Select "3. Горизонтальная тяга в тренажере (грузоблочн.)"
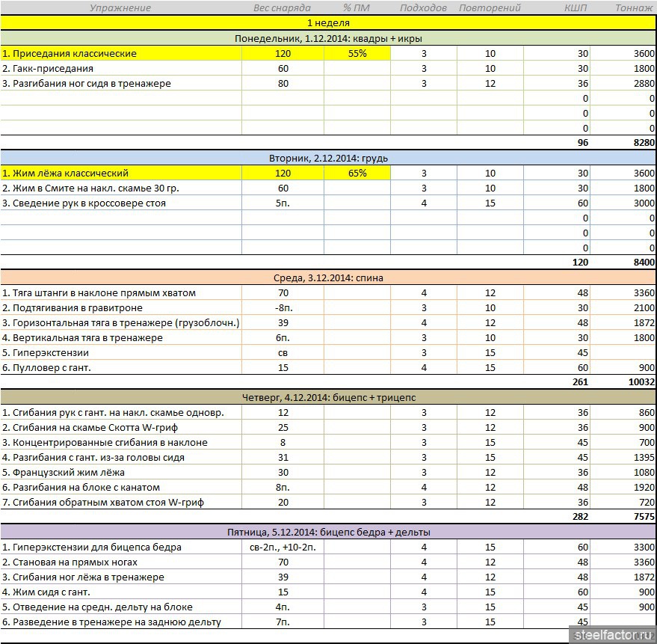This screenshot has width=657, height=644. (121, 323)
